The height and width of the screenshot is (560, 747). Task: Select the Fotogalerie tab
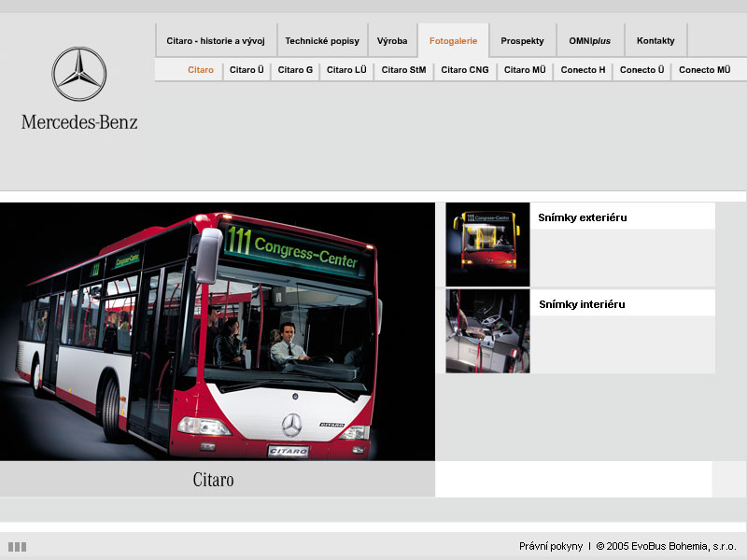pyautogui.click(x=453, y=41)
